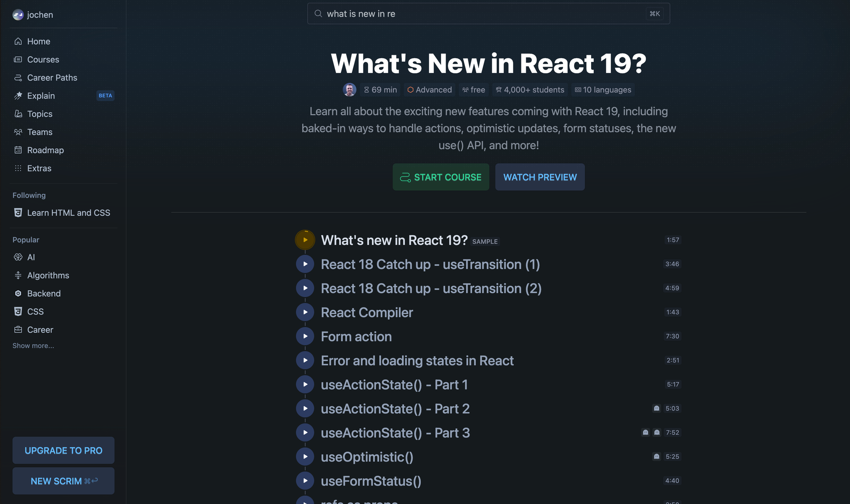Click the Career briefcase icon
Viewport: 850px width, 504px height.
(x=18, y=329)
